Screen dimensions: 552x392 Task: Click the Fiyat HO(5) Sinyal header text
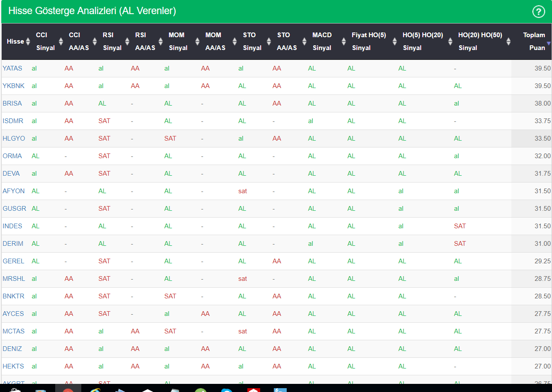click(368, 41)
